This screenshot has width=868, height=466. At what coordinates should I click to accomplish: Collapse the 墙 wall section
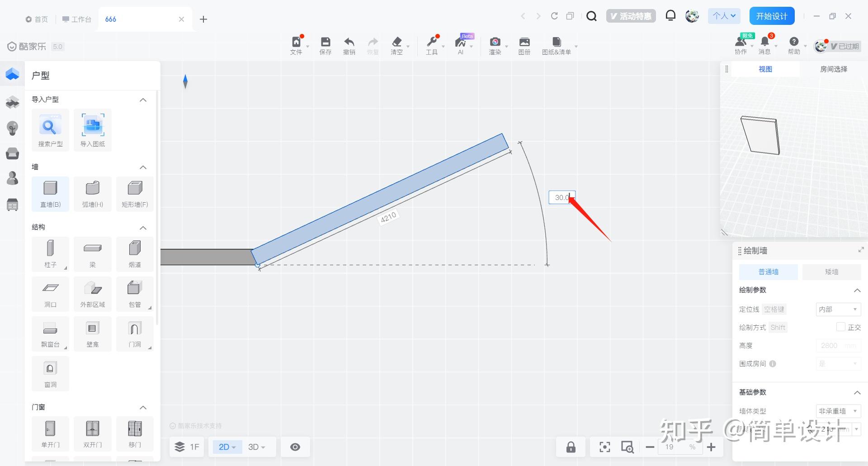[x=143, y=167]
